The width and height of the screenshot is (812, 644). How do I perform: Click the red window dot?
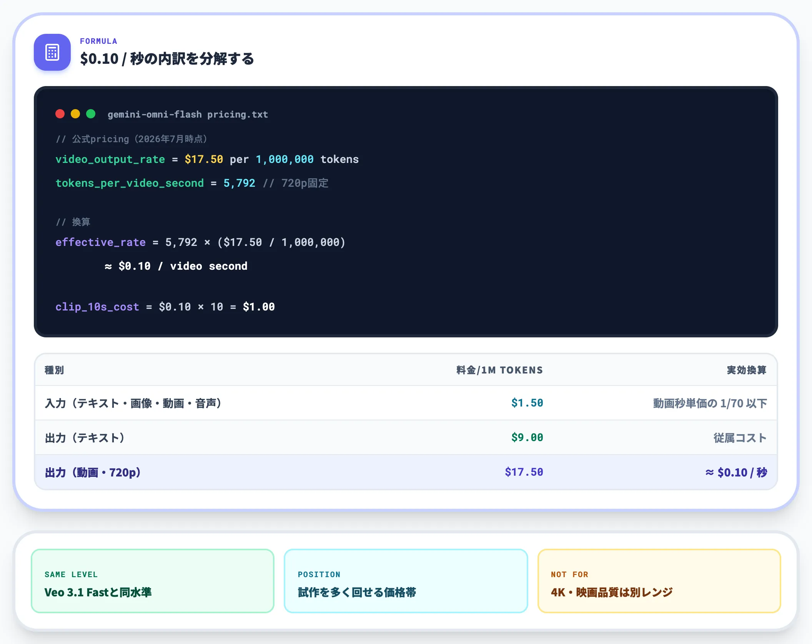pos(60,114)
